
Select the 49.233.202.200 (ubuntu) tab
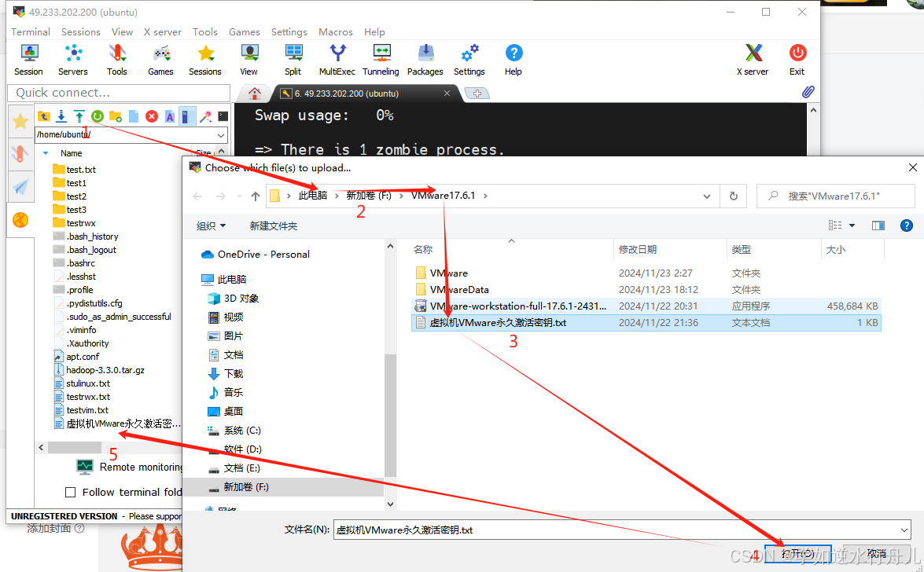coord(365,93)
